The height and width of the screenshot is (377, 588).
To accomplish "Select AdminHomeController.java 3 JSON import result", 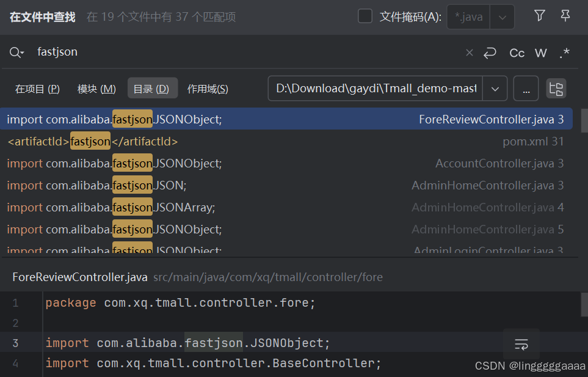I will pos(286,185).
